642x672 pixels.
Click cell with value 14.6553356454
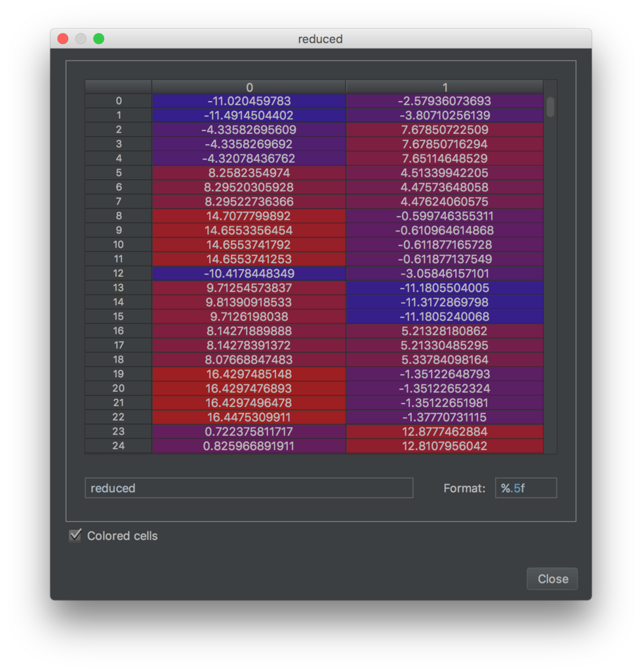[249, 230]
